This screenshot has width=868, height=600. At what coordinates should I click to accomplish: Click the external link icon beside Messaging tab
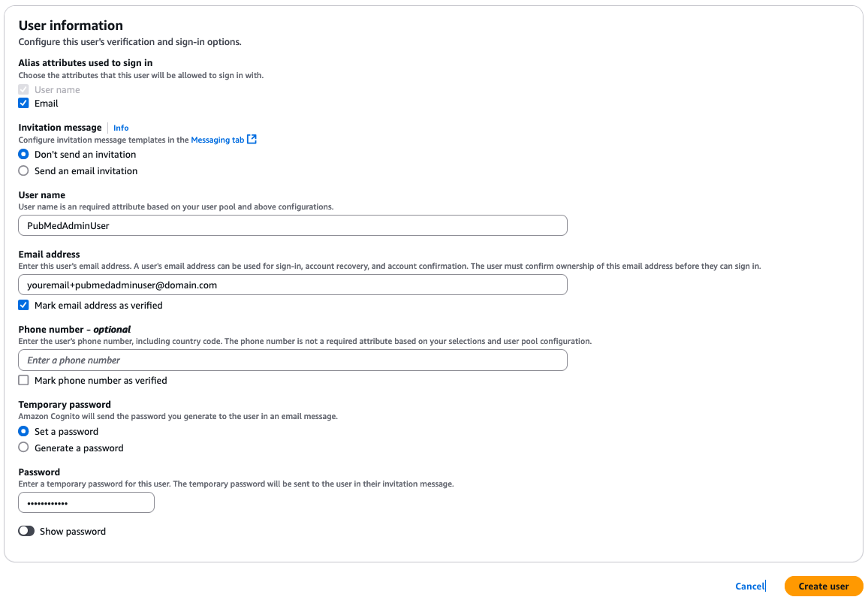250,139
